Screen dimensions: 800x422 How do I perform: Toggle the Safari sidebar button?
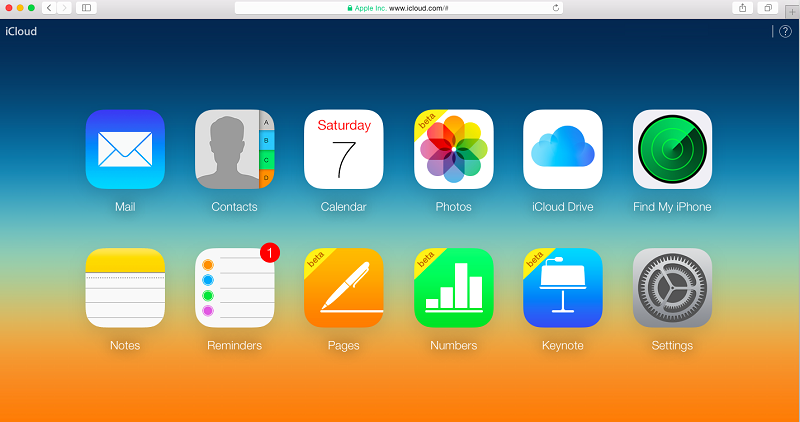coord(86,8)
